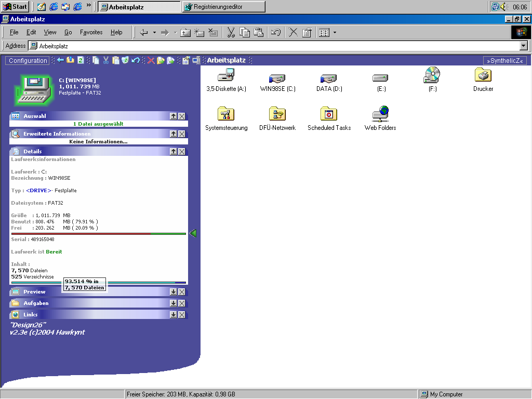Screen dimensions: 532x399
Task: Click the green triangle side panel collapse handle
Action: (193, 233)
